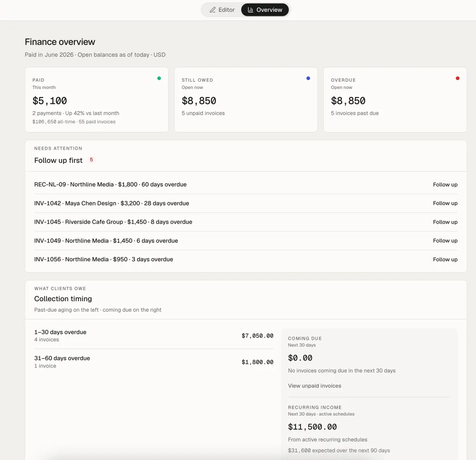Click the blue dot on Still Owed card
This screenshot has width=476, height=460.
click(308, 78)
